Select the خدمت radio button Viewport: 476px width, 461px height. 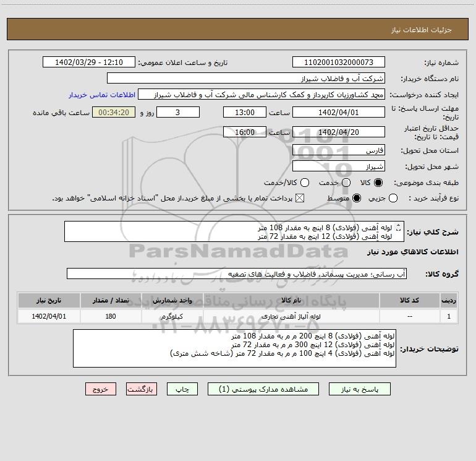tap(346, 183)
